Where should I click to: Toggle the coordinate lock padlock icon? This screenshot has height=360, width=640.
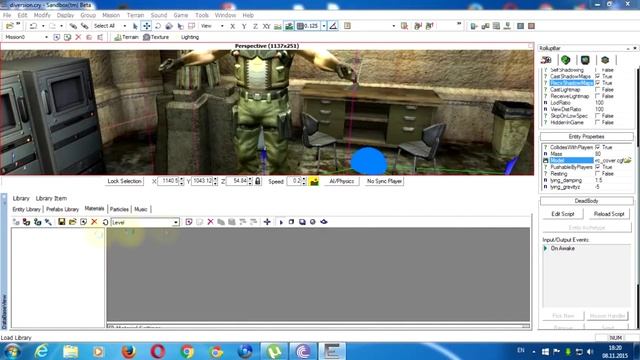click(x=258, y=181)
